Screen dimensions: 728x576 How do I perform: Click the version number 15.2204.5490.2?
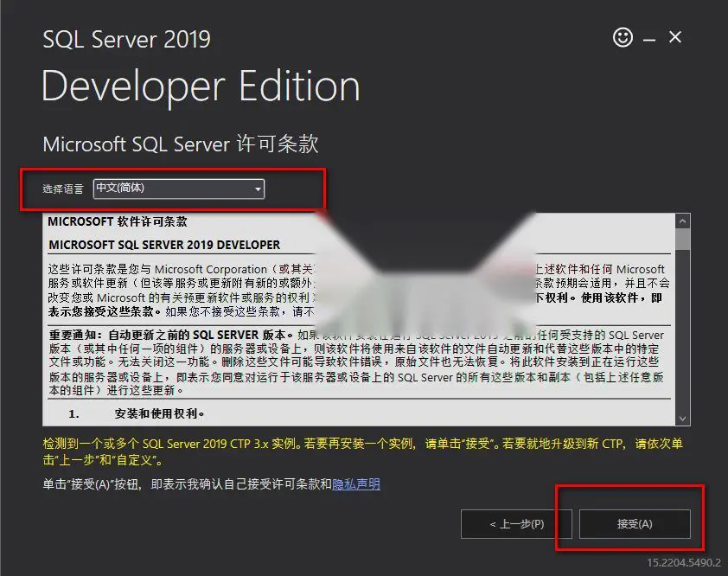(x=684, y=562)
